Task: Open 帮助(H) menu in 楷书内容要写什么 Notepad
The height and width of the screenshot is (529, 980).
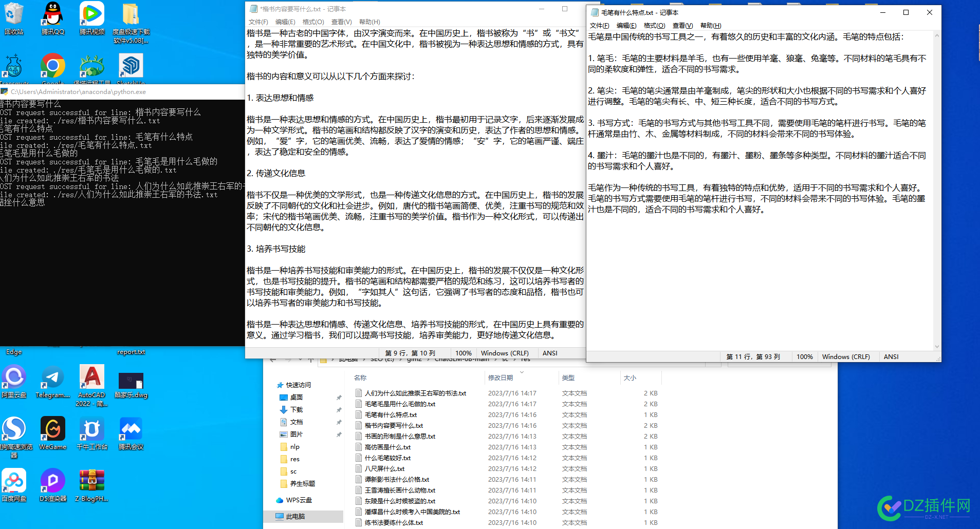Action: [369, 22]
